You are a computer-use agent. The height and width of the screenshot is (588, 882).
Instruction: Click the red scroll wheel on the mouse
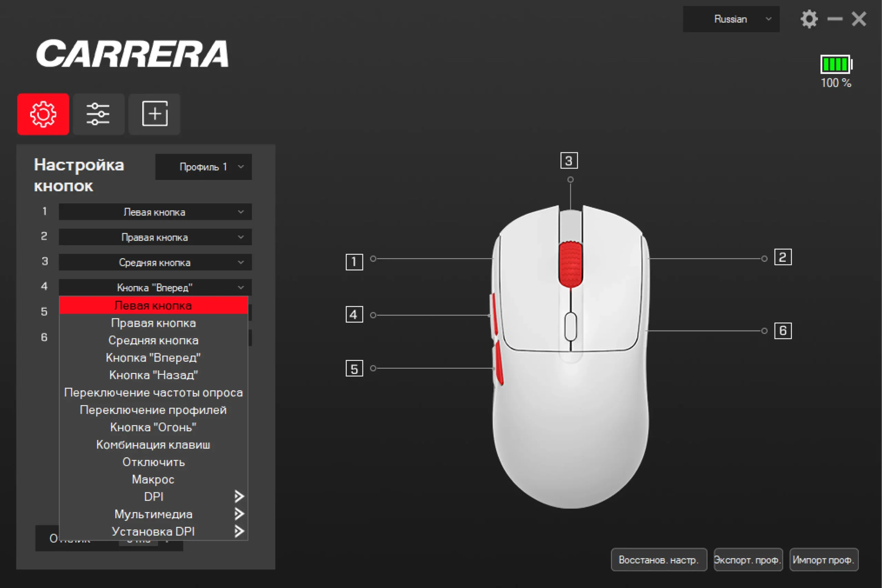pos(571,264)
